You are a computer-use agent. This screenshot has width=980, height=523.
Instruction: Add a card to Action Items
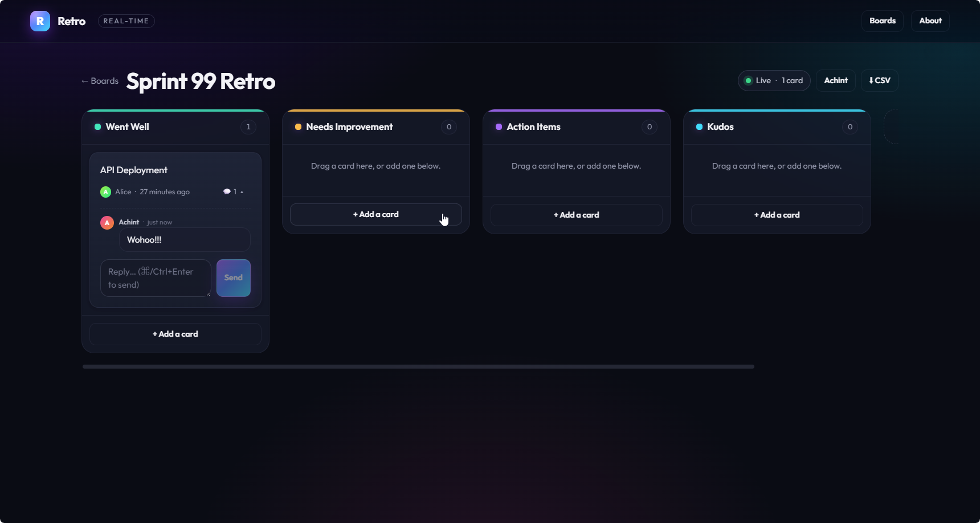[x=577, y=215]
